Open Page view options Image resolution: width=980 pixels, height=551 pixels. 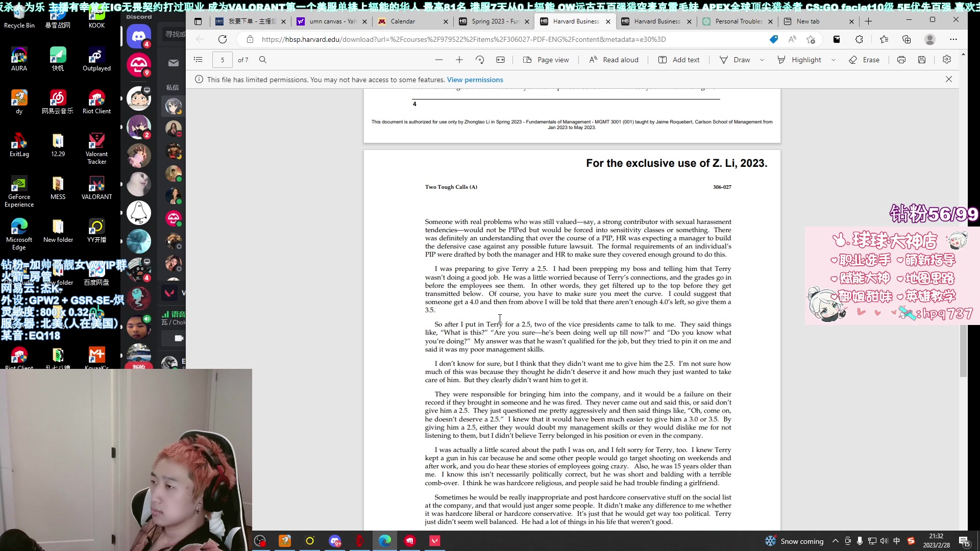(546, 60)
